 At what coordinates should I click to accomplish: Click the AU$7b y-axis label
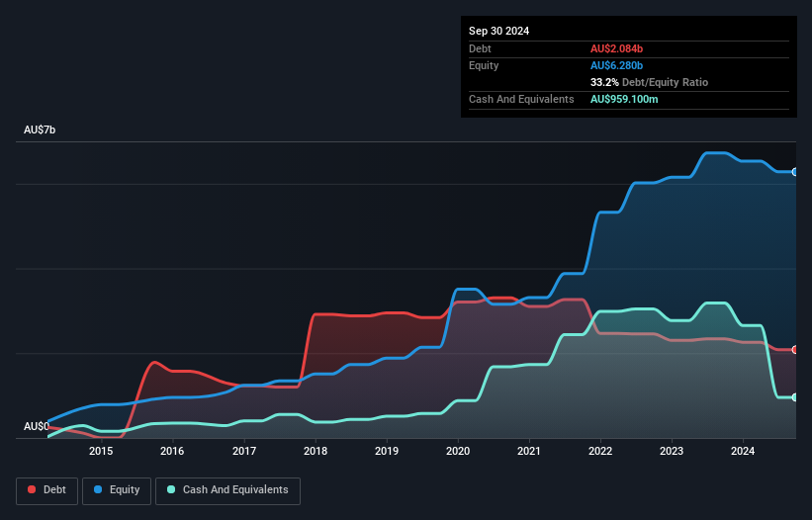click(x=40, y=130)
